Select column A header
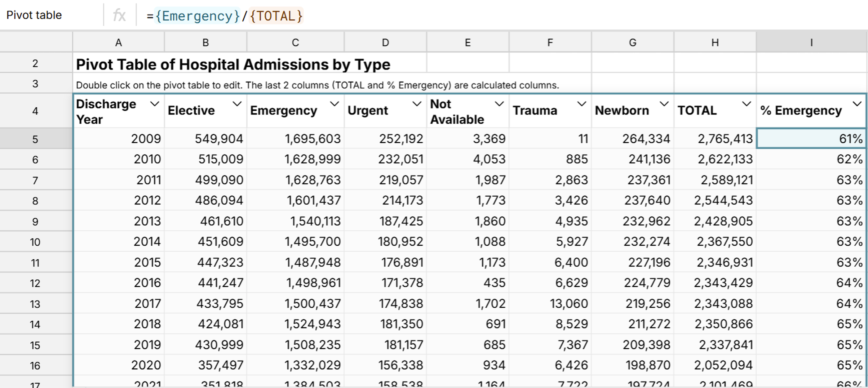Image resolution: width=868 pixels, height=388 pixels. (x=119, y=42)
